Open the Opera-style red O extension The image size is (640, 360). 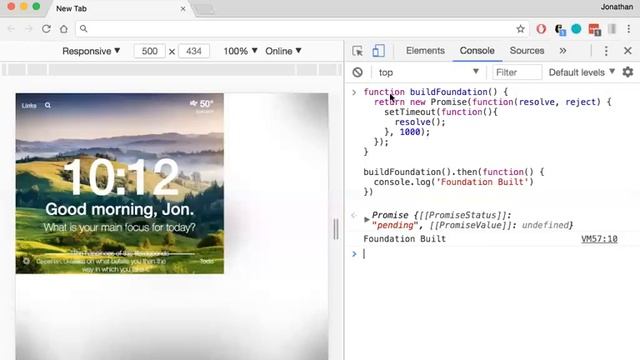point(541,29)
